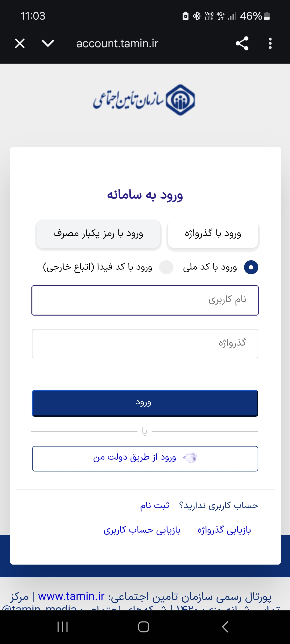Switch to ورود با رمز یکبار مصرف tab
290x644 pixels.
click(x=98, y=234)
